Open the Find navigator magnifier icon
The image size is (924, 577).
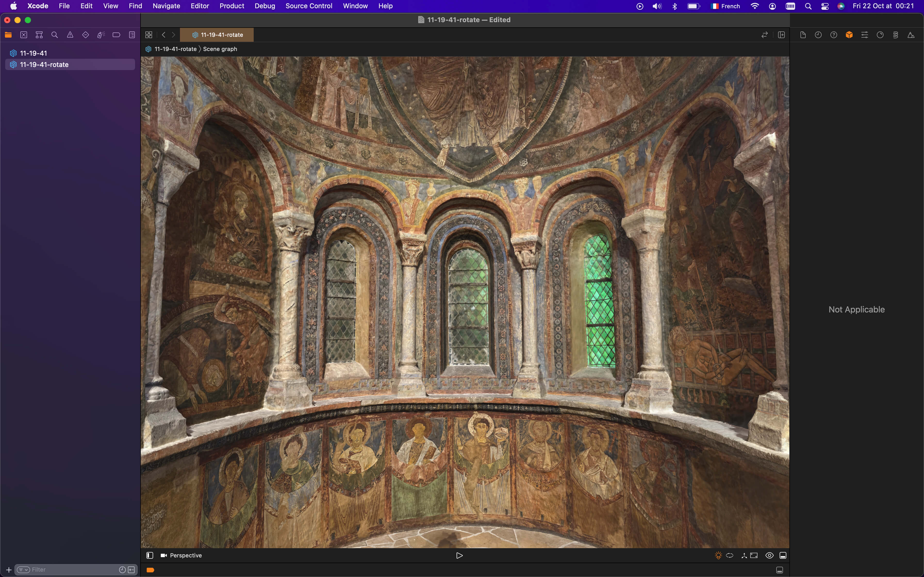tap(55, 35)
